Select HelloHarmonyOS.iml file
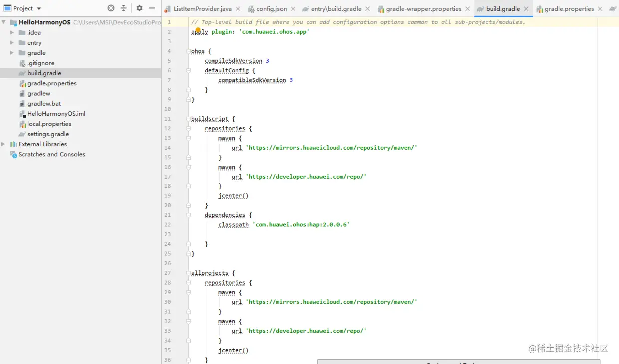This screenshot has width=619, height=364. coord(56,114)
